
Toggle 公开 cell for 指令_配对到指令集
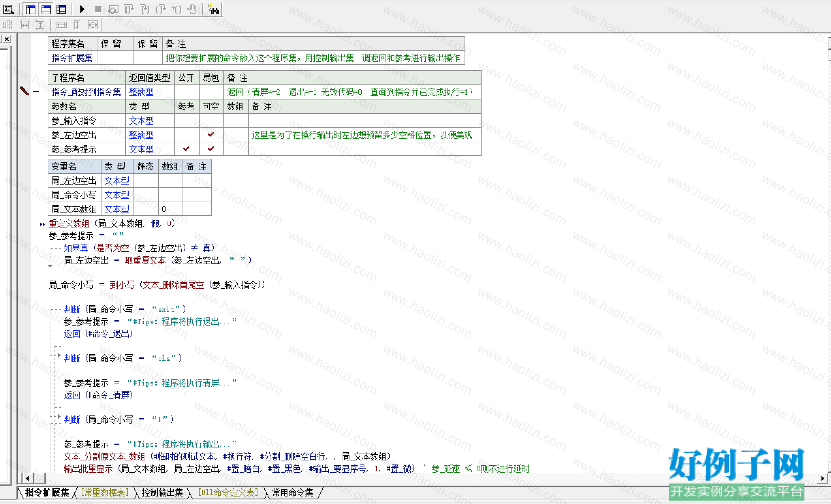(187, 92)
